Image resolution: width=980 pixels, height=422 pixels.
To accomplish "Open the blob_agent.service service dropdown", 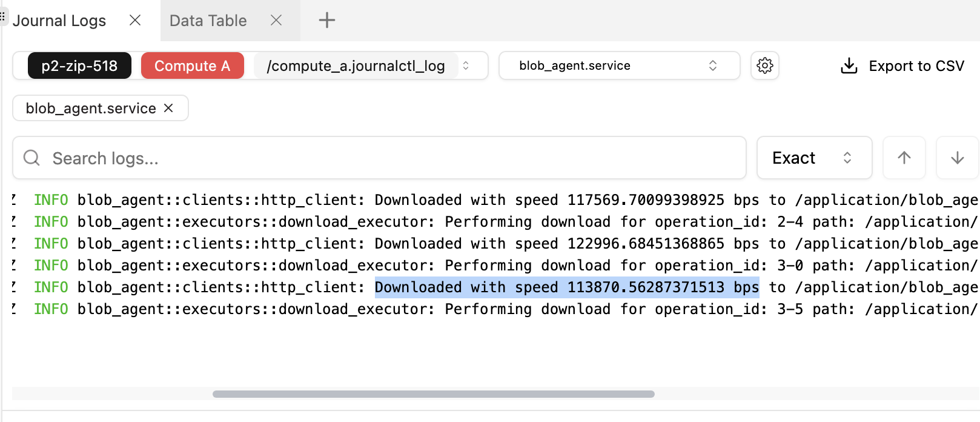I will tap(620, 65).
